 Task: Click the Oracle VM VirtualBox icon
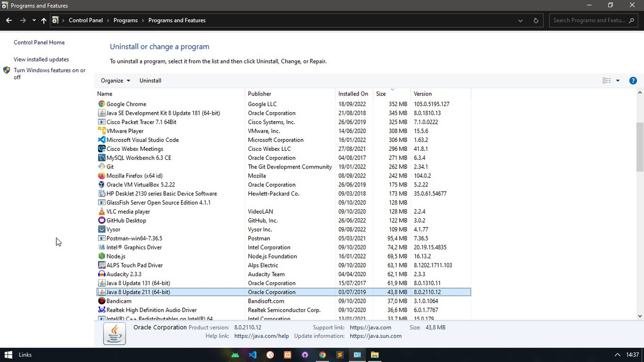102,185
